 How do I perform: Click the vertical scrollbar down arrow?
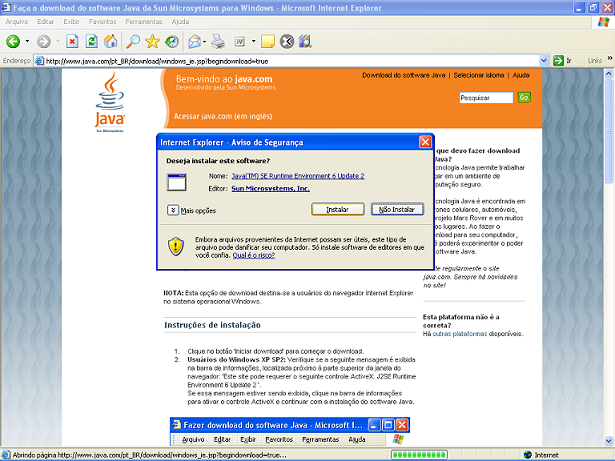[608, 439]
